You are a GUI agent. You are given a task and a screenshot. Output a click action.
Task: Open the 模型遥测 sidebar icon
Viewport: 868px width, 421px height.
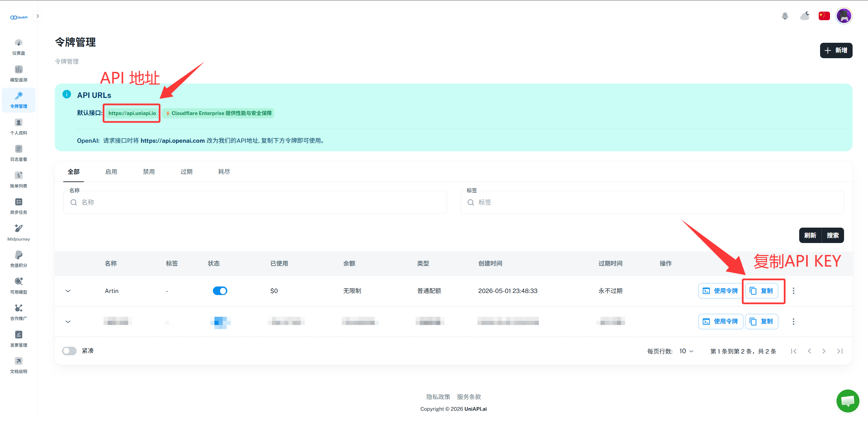18,69
